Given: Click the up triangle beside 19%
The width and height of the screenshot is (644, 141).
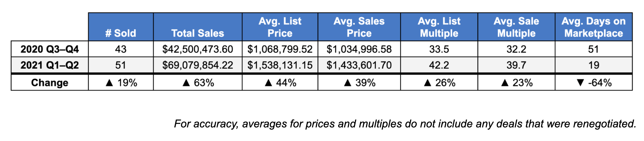Looking at the screenshot, I should click(x=109, y=83).
